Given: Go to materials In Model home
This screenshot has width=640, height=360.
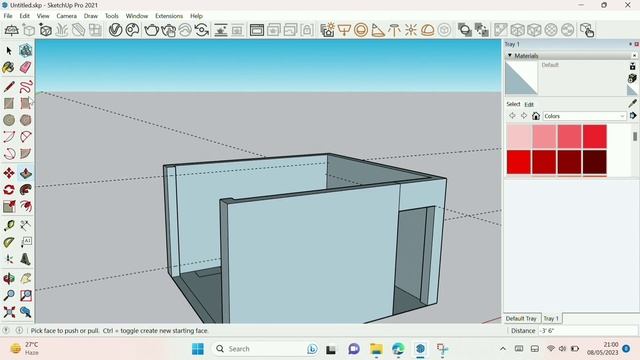Looking at the screenshot, I should click(536, 116).
